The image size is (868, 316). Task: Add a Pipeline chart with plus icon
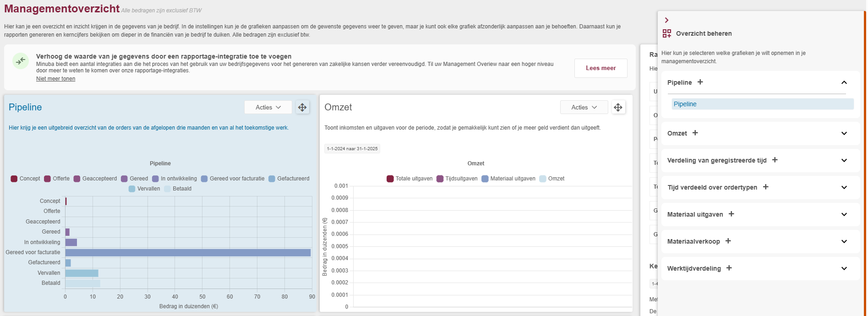point(700,82)
